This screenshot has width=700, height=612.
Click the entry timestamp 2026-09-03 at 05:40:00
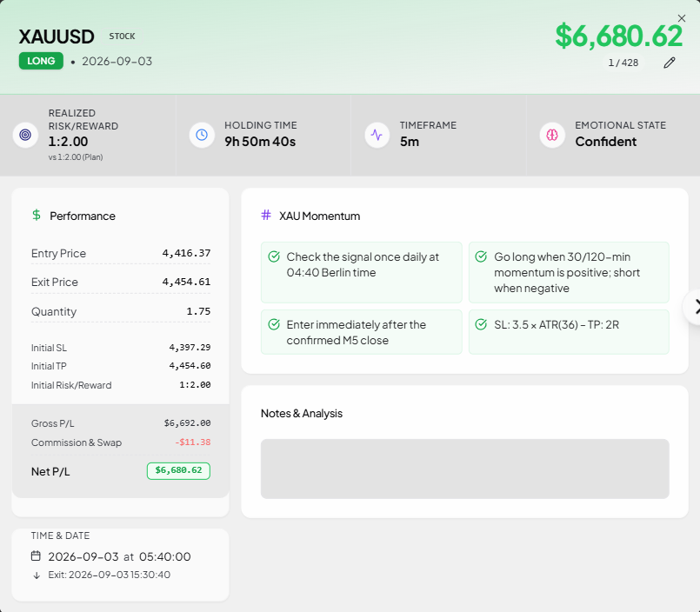pos(119,556)
